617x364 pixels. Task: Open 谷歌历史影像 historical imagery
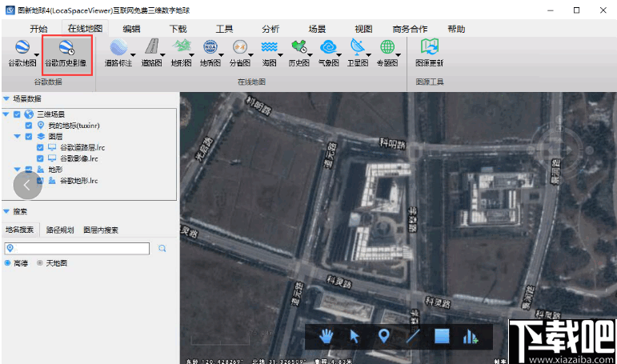tap(66, 53)
